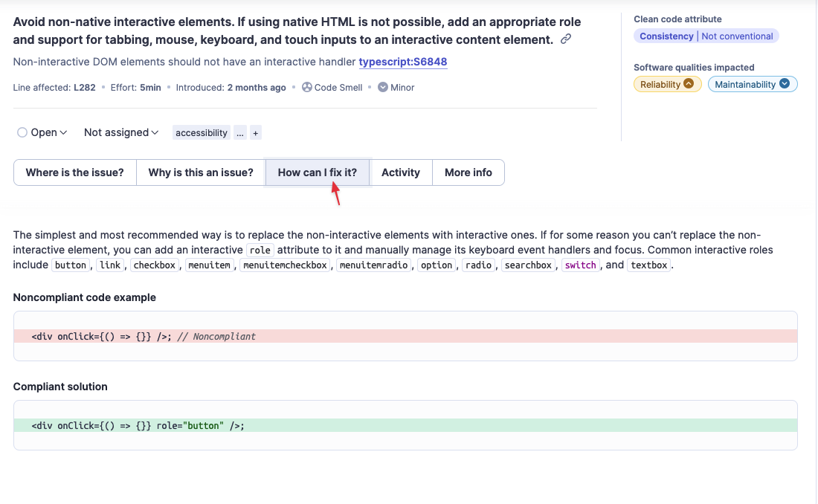Image resolution: width=818 pixels, height=504 pixels.
Task: Open the Not assigned assignee dropdown
Action: 121,132
